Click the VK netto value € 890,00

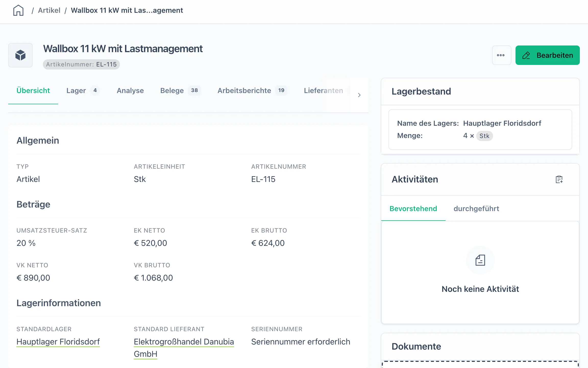(x=33, y=278)
